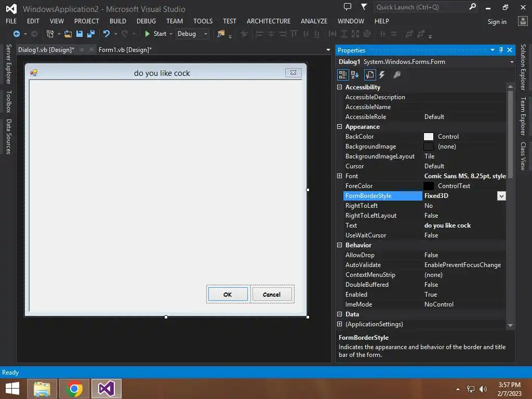Start debugging with the green play button

(x=147, y=34)
